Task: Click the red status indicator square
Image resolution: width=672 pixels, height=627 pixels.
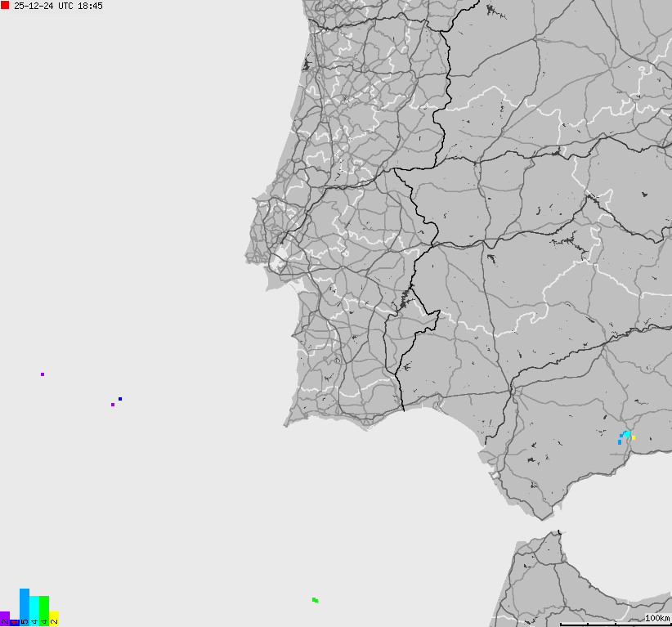Action: point(6,6)
